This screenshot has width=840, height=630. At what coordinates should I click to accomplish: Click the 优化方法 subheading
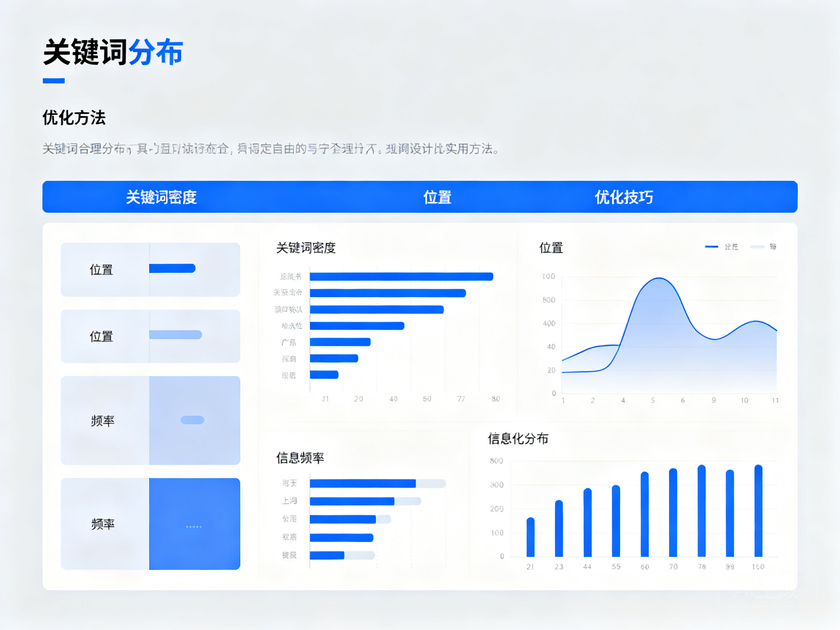click(74, 118)
